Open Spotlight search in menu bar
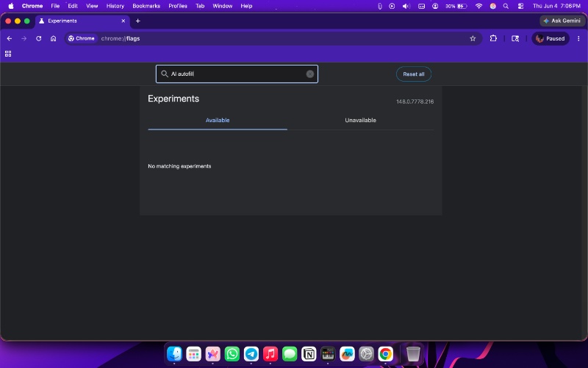The image size is (588, 368). coord(506,6)
